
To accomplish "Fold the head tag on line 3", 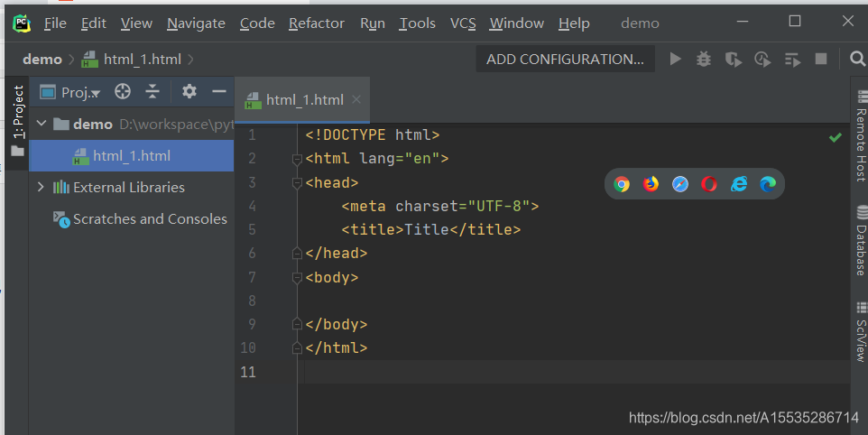I will pyautogui.click(x=297, y=183).
